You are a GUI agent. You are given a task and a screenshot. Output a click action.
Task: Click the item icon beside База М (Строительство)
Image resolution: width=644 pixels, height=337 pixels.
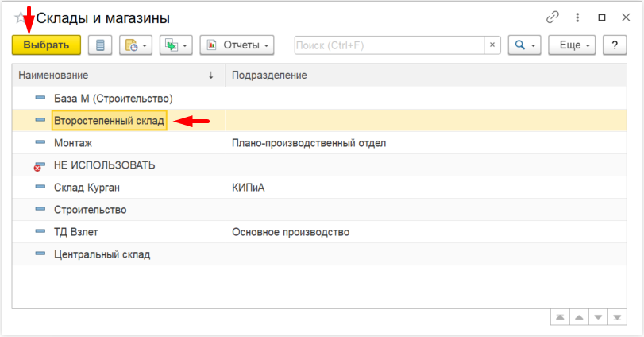click(x=40, y=98)
